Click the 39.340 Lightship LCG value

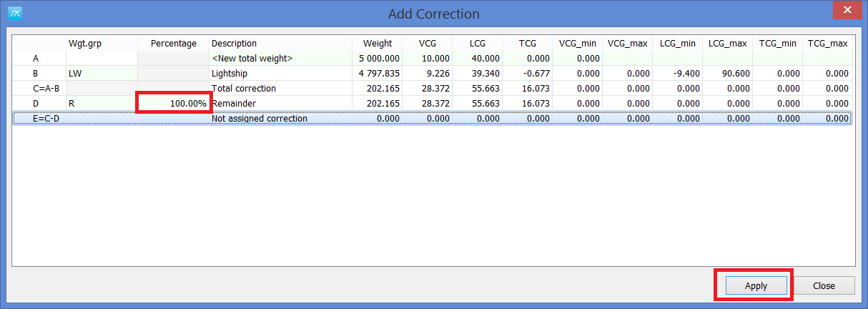(477, 73)
